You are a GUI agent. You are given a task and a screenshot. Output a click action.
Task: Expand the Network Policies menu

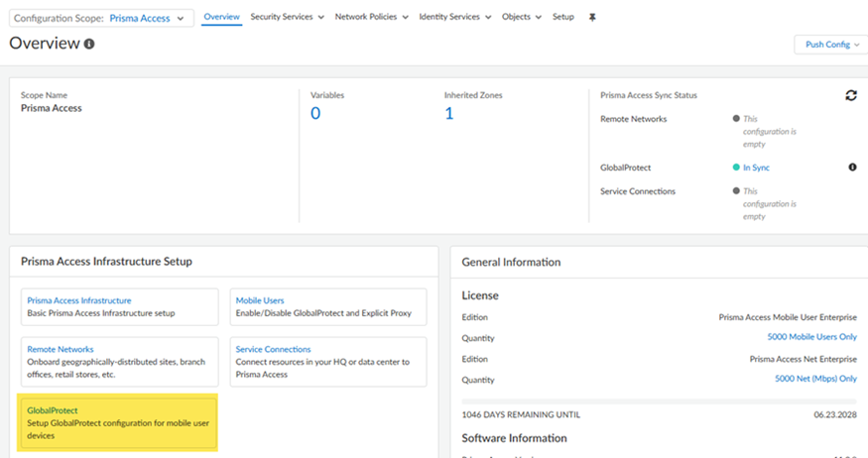(x=371, y=17)
